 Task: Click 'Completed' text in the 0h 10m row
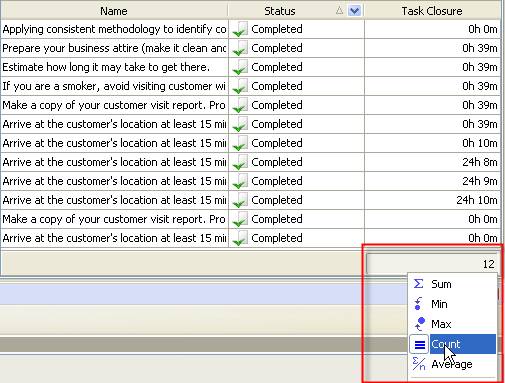(x=277, y=143)
